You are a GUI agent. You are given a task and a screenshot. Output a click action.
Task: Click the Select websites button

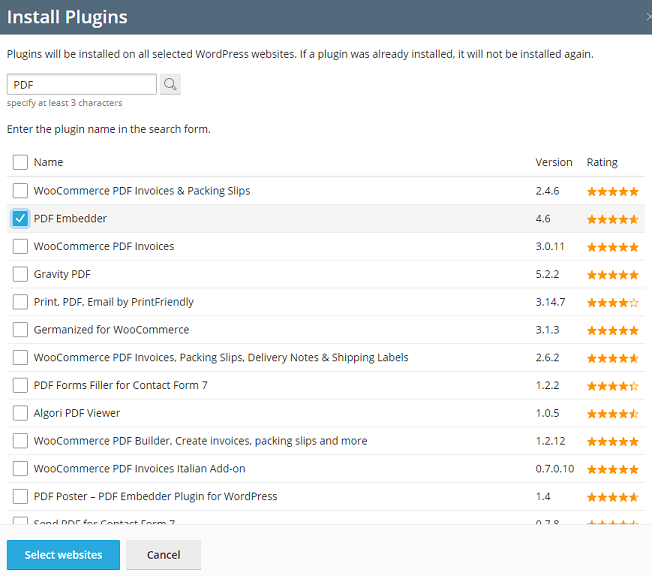click(63, 555)
